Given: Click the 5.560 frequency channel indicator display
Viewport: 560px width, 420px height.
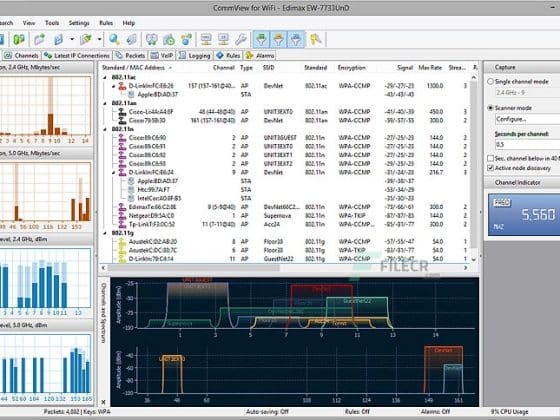Looking at the screenshot, I should [x=524, y=215].
